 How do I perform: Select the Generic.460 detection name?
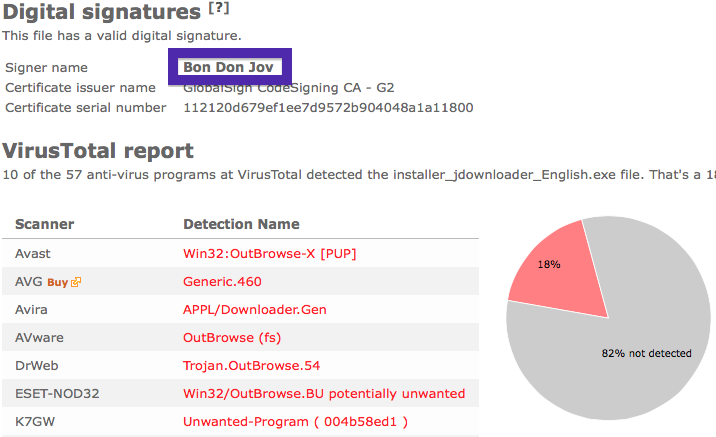click(222, 282)
